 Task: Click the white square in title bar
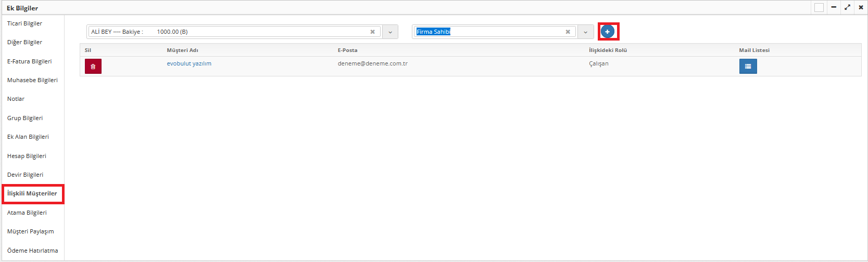[x=819, y=8]
